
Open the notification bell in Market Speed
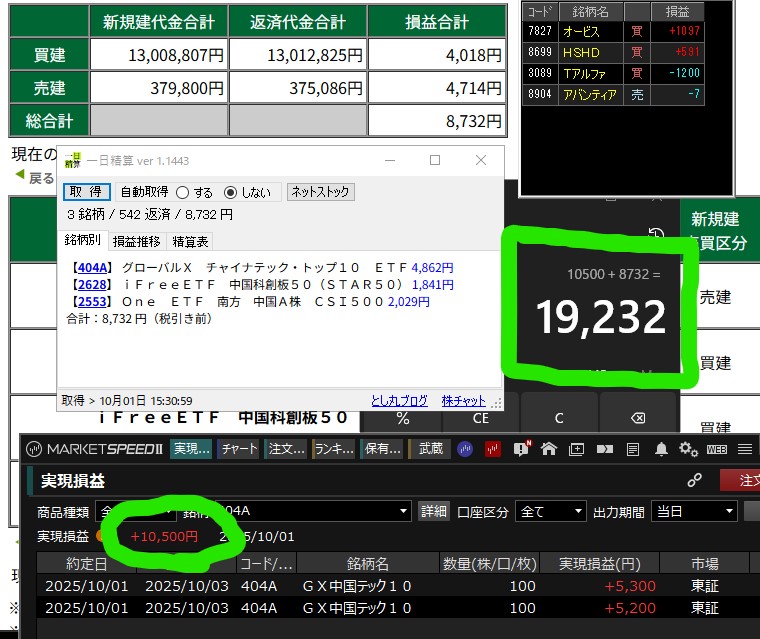661,449
